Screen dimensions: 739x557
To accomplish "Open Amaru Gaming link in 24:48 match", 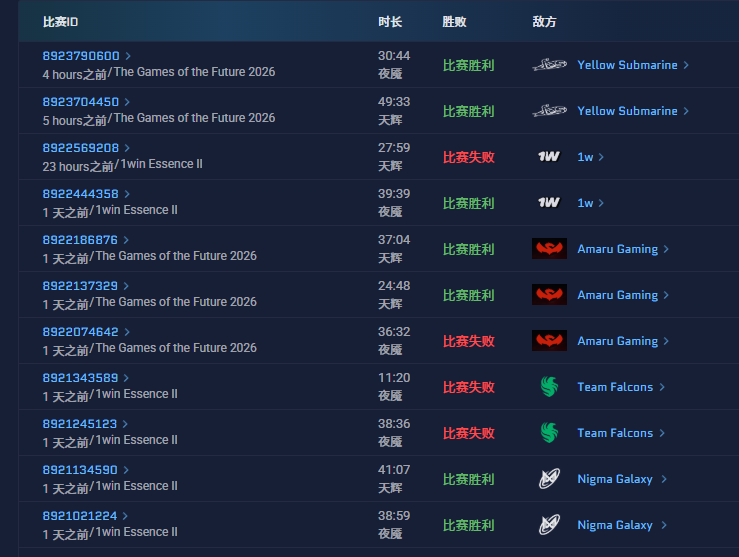I will (x=617, y=295).
